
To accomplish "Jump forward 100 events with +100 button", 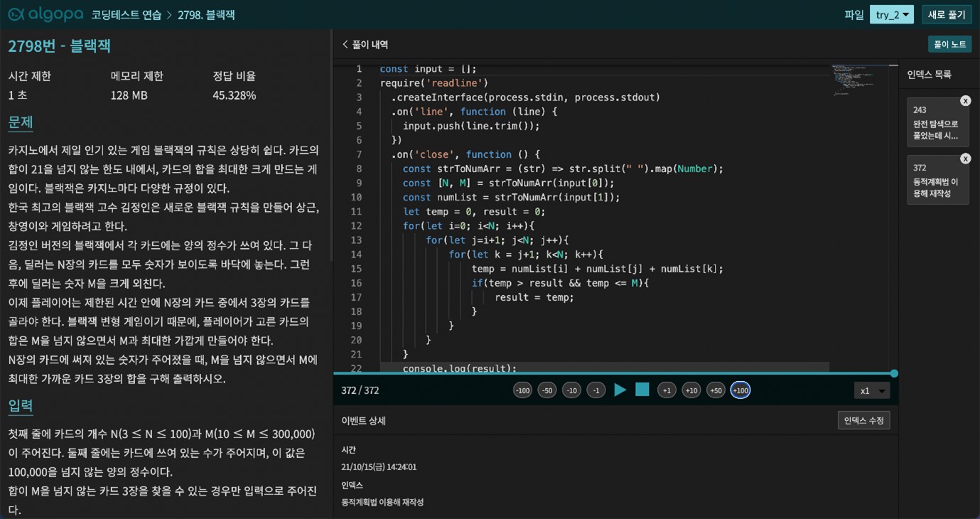I will 740,390.
